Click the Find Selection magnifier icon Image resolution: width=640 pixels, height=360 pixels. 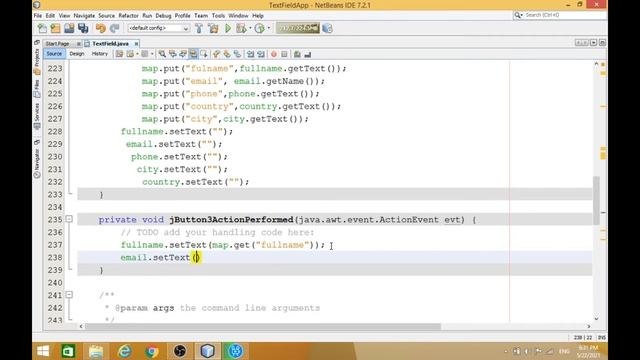point(162,54)
